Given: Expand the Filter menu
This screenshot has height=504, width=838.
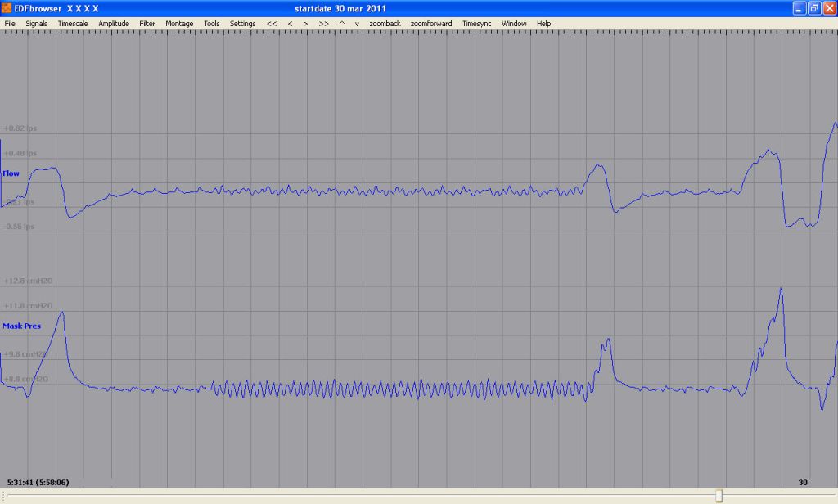Looking at the screenshot, I should click(x=147, y=24).
